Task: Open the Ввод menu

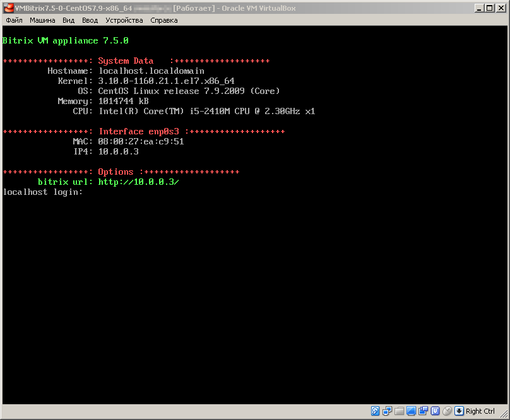Action: pos(90,20)
